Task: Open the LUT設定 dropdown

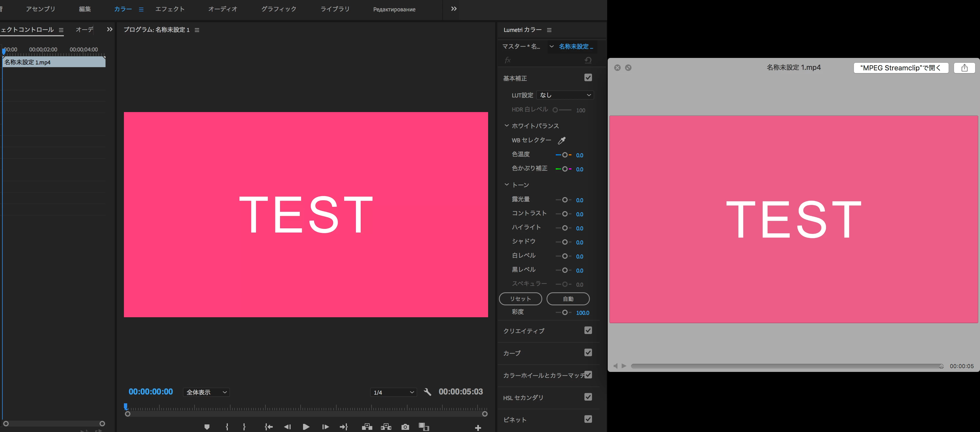Action: [x=565, y=95]
